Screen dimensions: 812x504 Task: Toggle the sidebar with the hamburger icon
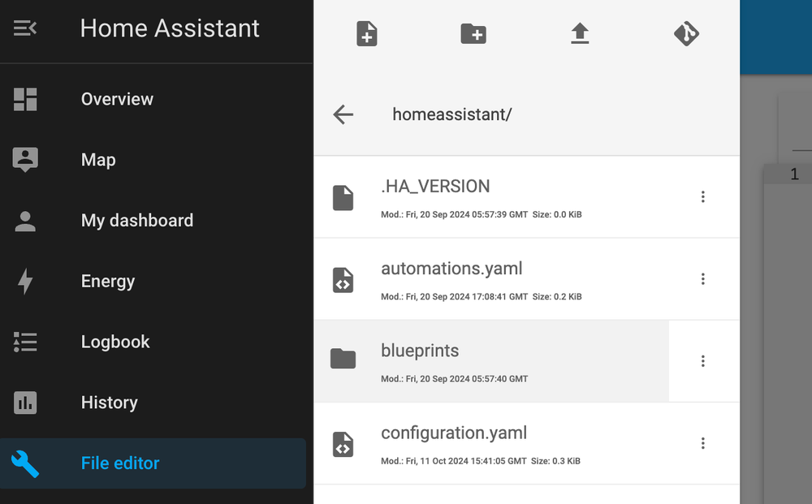pyautogui.click(x=24, y=27)
